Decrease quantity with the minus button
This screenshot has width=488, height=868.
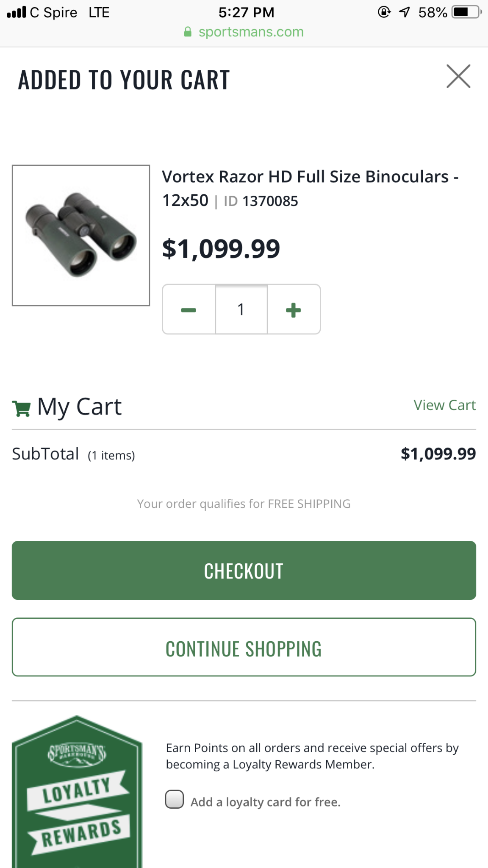tap(189, 310)
